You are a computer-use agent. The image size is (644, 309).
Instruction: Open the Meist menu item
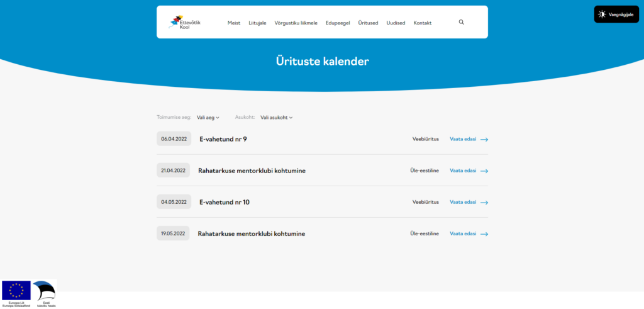tap(233, 23)
